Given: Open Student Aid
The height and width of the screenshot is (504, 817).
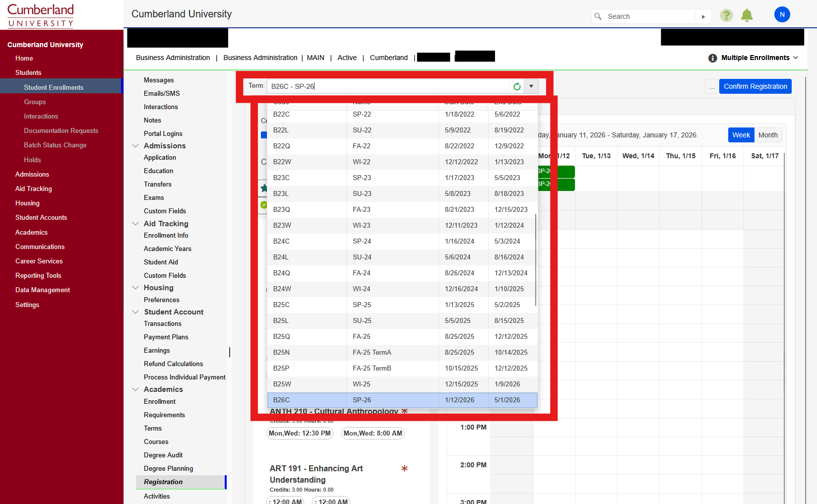Looking at the screenshot, I should click(161, 262).
